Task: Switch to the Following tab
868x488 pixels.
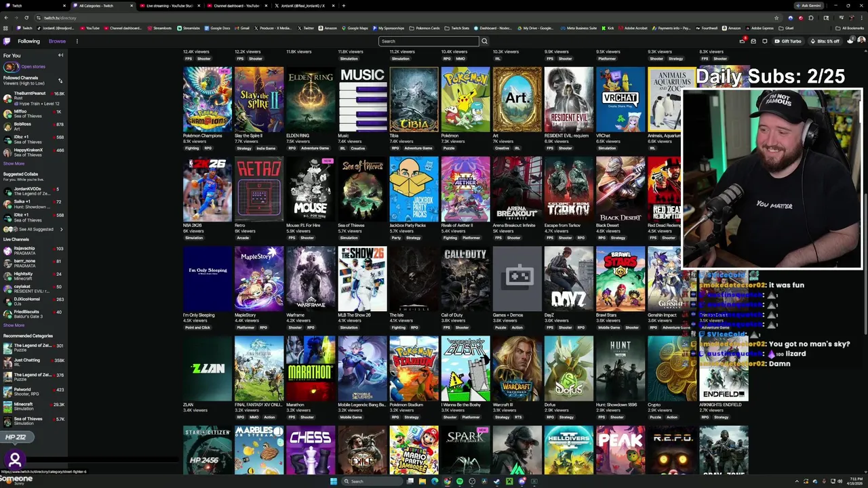Action: coord(28,41)
